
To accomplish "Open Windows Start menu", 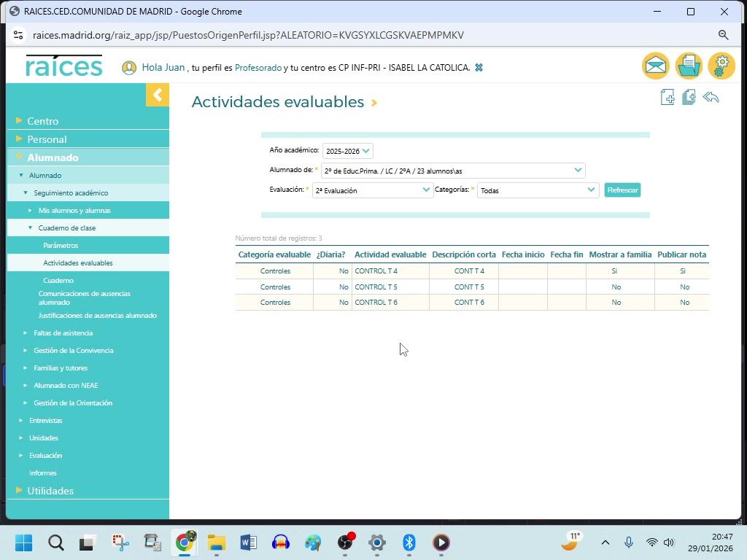I will coord(24,542).
